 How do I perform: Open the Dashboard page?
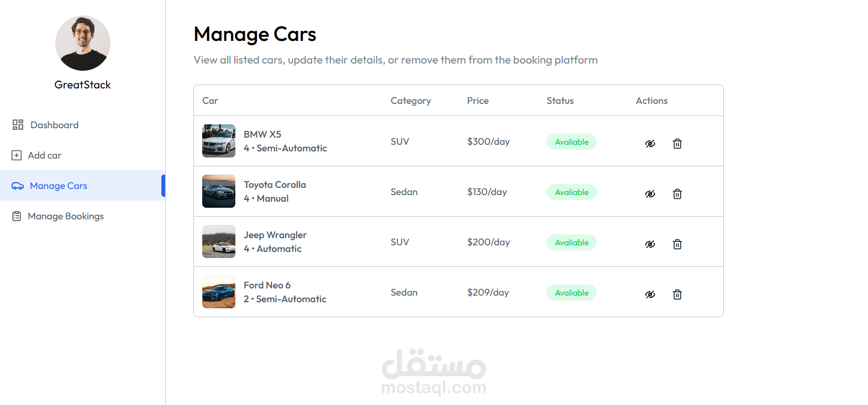pyautogui.click(x=54, y=125)
